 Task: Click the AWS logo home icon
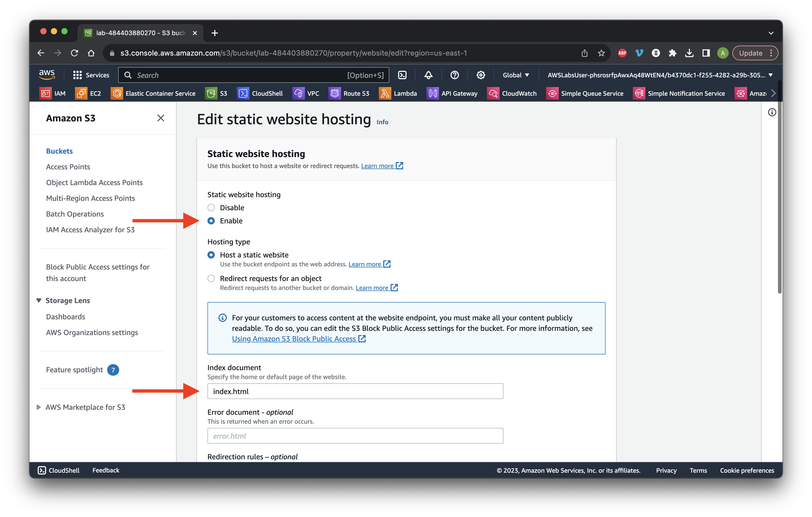pyautogui.click(x=47, y=75)
